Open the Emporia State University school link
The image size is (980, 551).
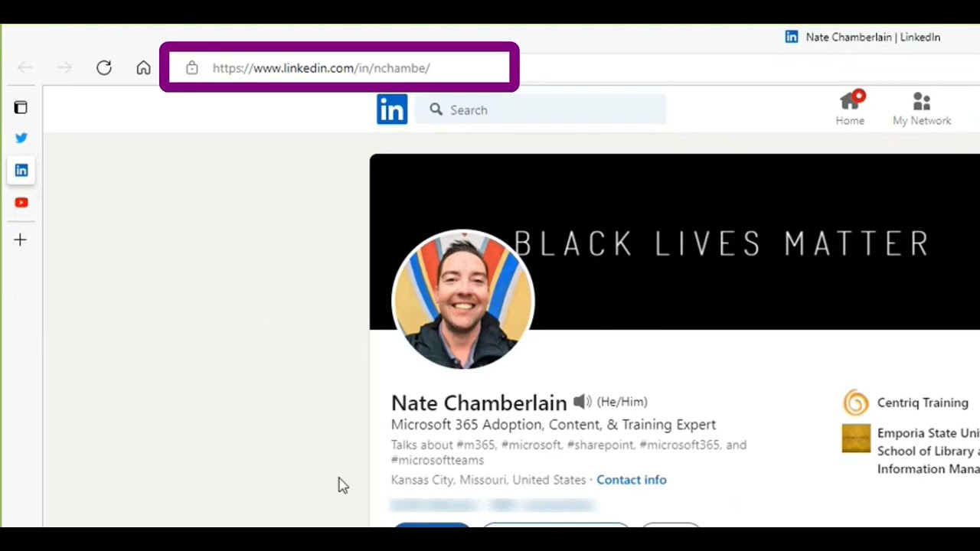(x=928, y=451)
